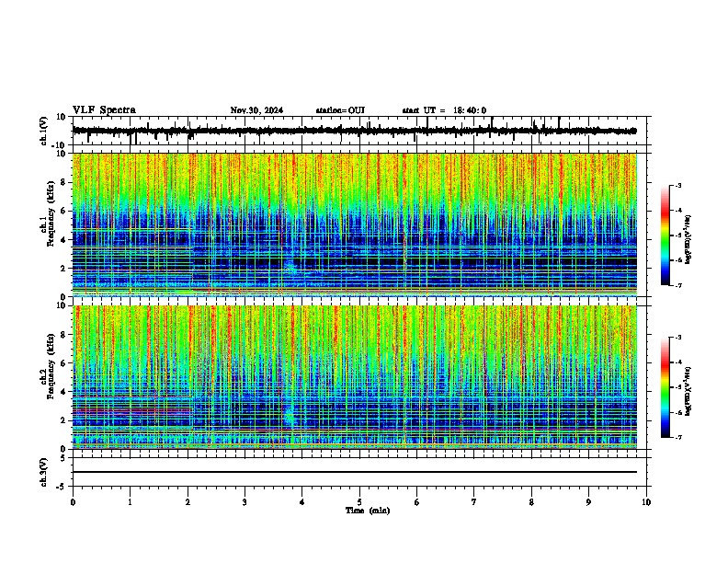This screenshot has width=728, height=563.
Task: Click time axis tick label "9"
Action: point(588,502)
